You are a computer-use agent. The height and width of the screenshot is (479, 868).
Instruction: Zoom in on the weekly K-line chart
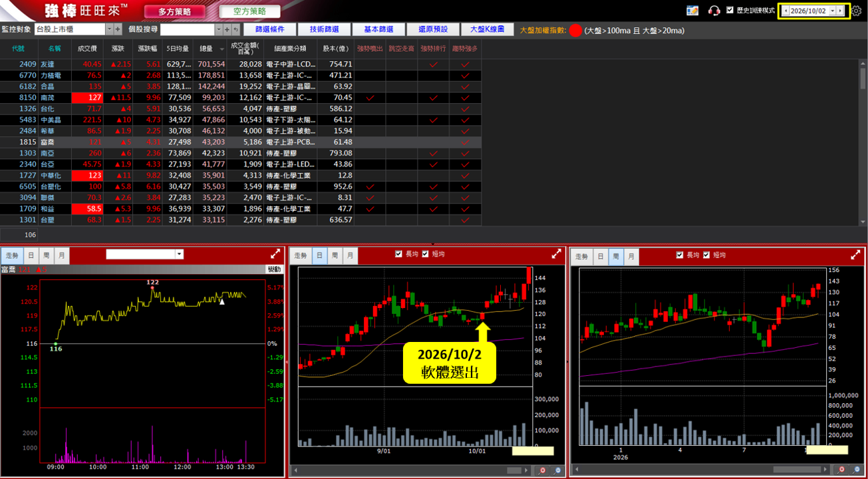click(841, 470)
